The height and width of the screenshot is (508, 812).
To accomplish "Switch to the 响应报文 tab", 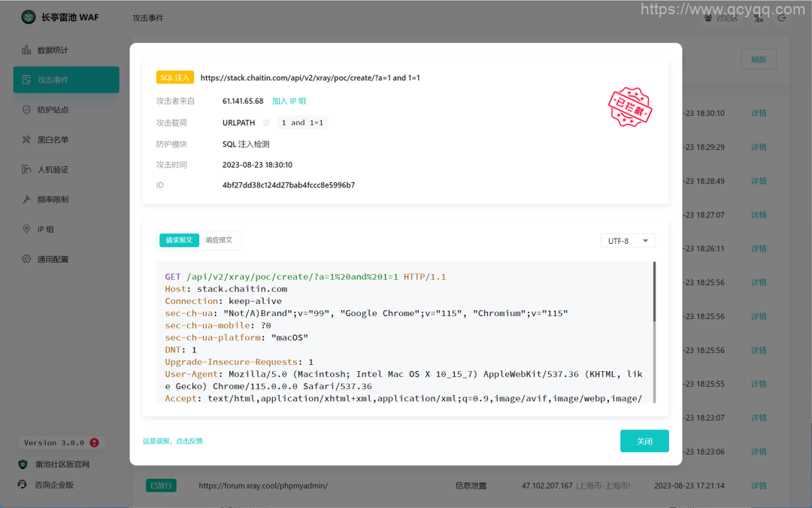I will (219, 240).
